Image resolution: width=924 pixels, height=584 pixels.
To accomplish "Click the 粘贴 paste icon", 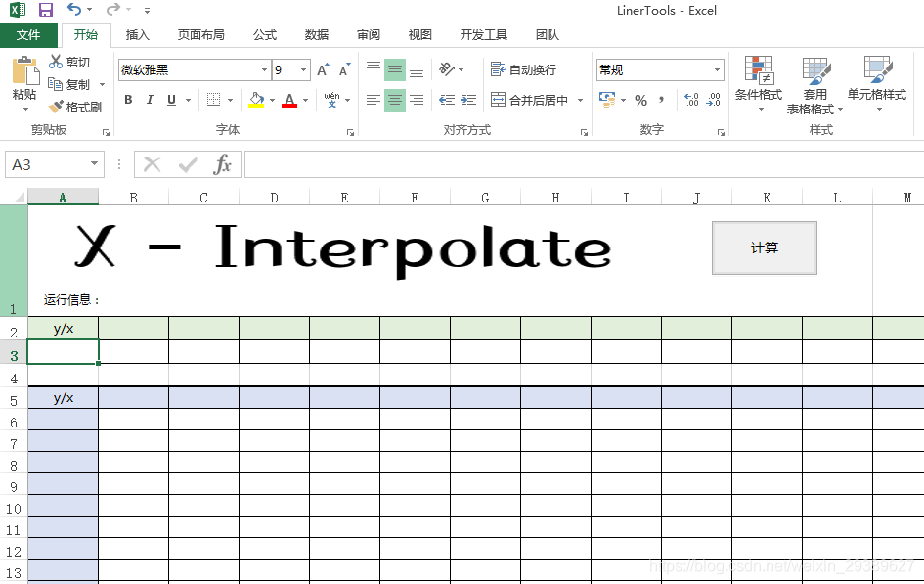I will (x=24, y=70).
